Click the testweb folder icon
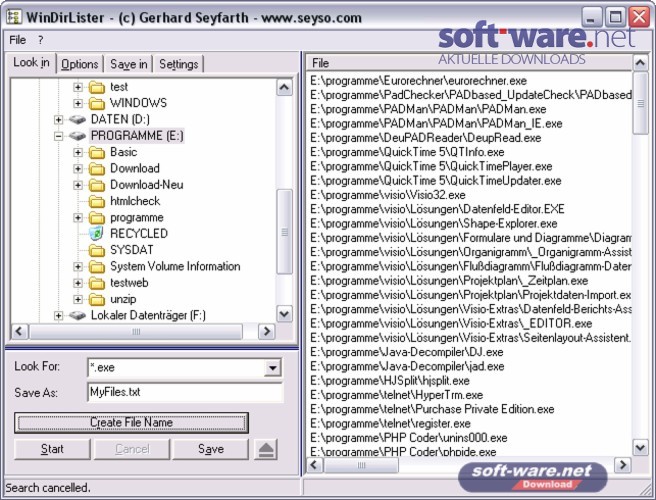 click(x=97, y=283)
